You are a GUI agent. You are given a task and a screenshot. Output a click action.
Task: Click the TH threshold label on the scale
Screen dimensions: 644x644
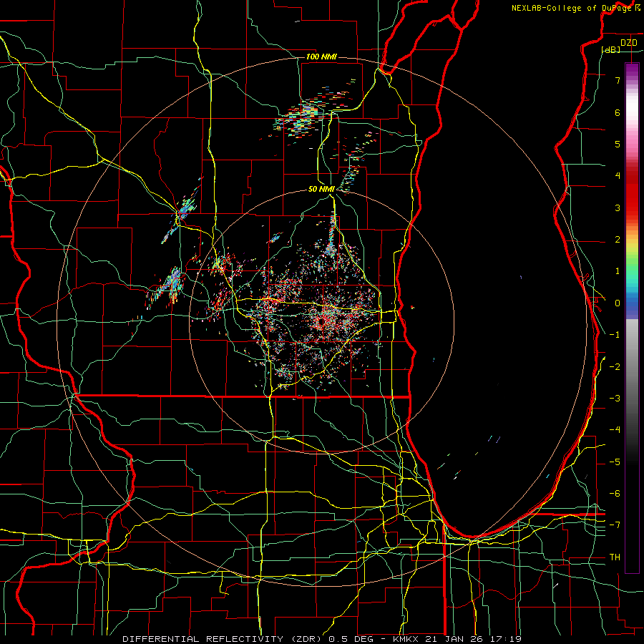[x=615, y=557]
